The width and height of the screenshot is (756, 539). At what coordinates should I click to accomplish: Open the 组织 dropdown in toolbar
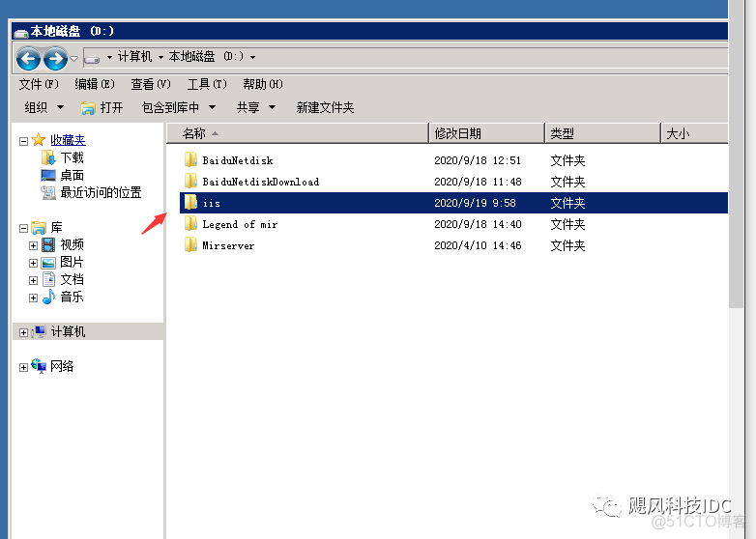pyautogui.click(x=44, y=107)
